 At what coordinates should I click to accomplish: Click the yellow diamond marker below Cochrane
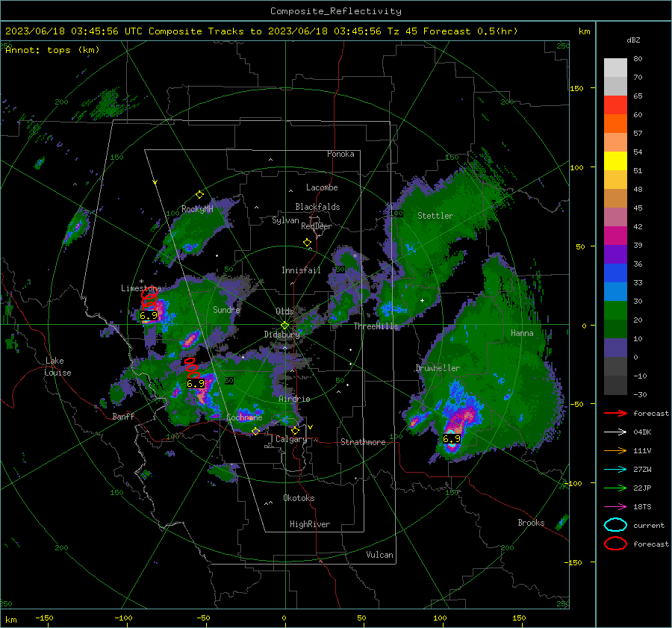(255, 431)
